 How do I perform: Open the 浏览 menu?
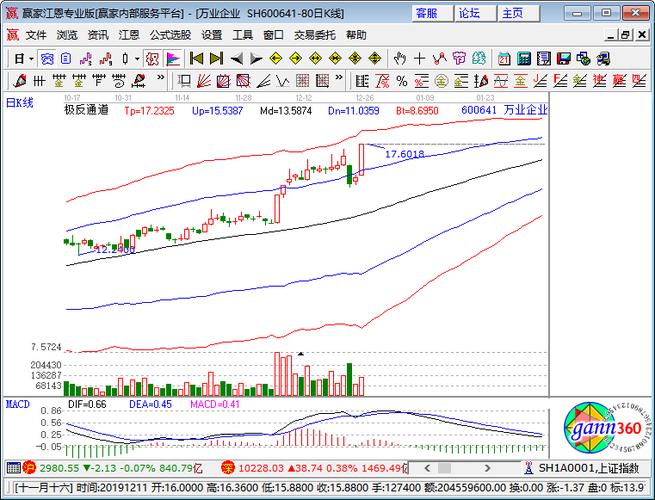67,35
